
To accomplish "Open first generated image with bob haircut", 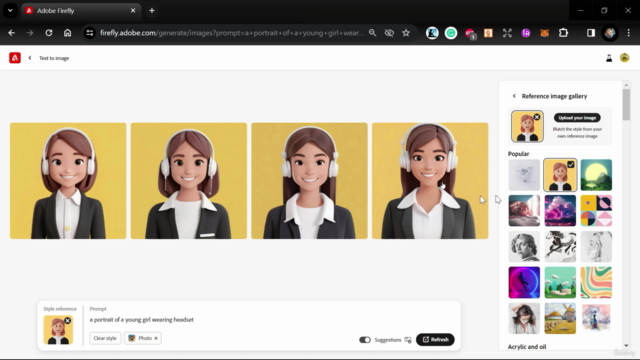I will pos(68,181).
